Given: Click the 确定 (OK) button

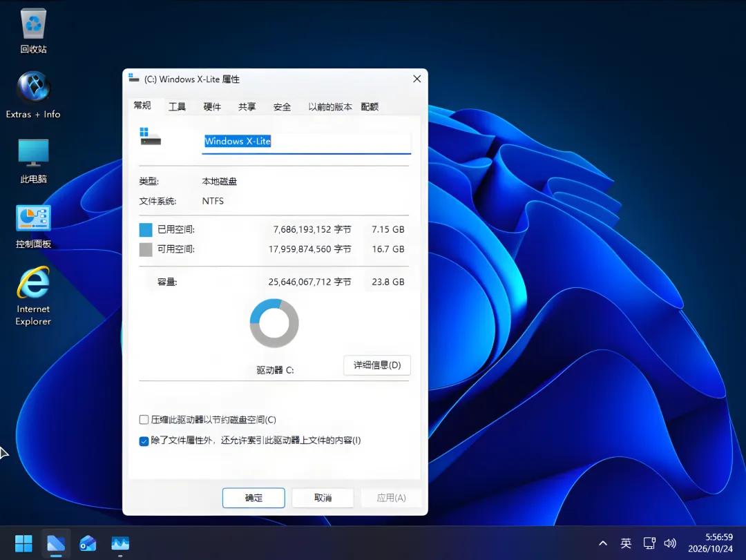Looking at the screenshot, I should 254,498.
